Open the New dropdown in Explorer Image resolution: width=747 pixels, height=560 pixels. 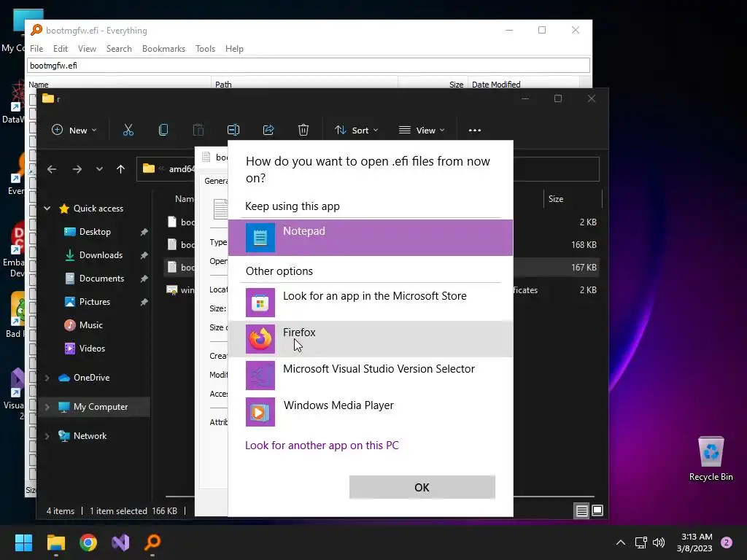tap(74, 130)
